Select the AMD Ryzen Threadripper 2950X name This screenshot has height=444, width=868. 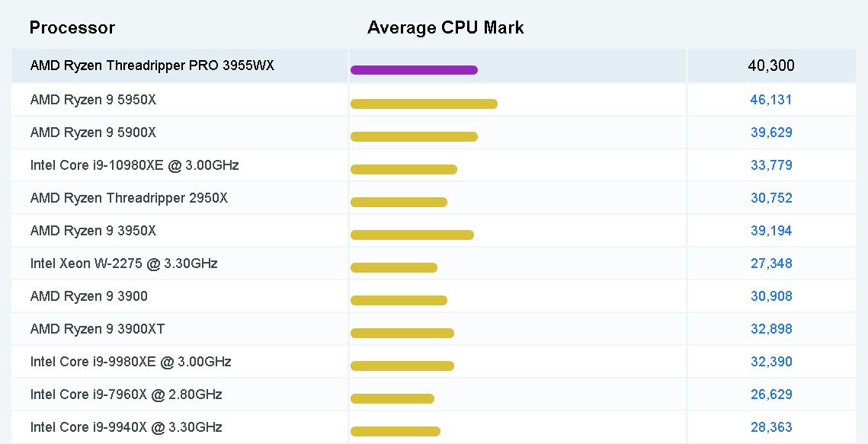click(x=129, y=198)
